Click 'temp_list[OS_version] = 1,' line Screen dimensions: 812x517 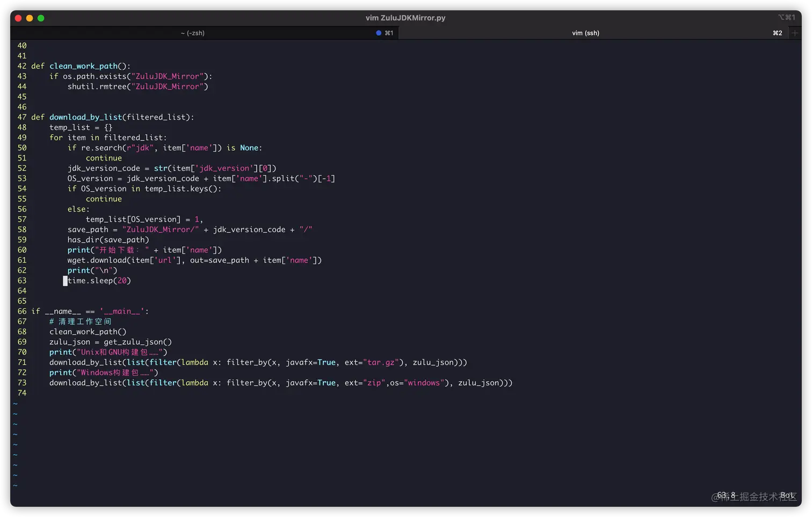pyautogui.click(x=144, y=219)
